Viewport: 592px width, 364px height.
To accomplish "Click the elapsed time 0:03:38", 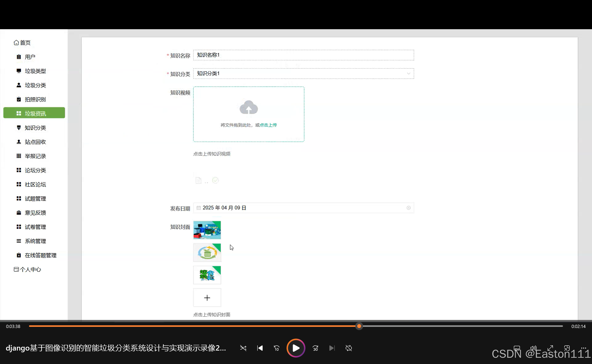I will [13, 326].
